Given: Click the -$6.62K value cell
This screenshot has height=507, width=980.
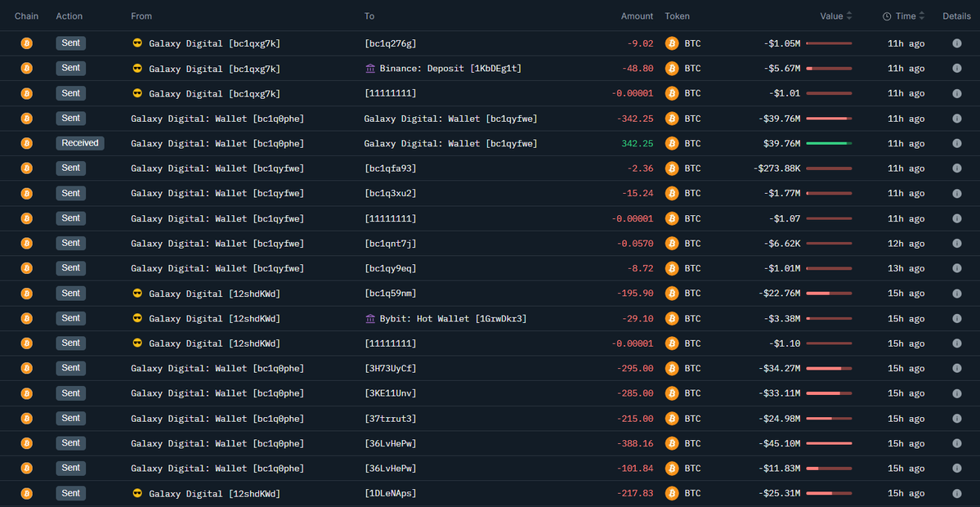Looking at the screenshot, I should click(782, 243).
